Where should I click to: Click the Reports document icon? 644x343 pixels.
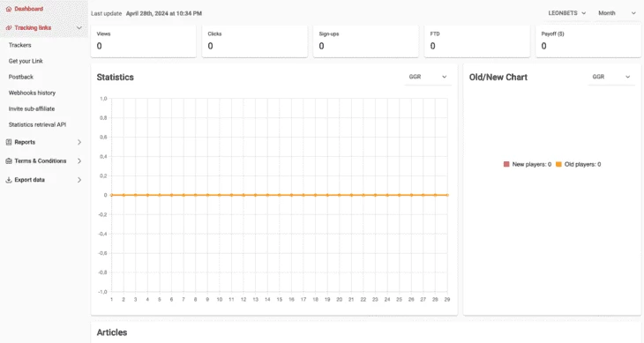[9, 142]
